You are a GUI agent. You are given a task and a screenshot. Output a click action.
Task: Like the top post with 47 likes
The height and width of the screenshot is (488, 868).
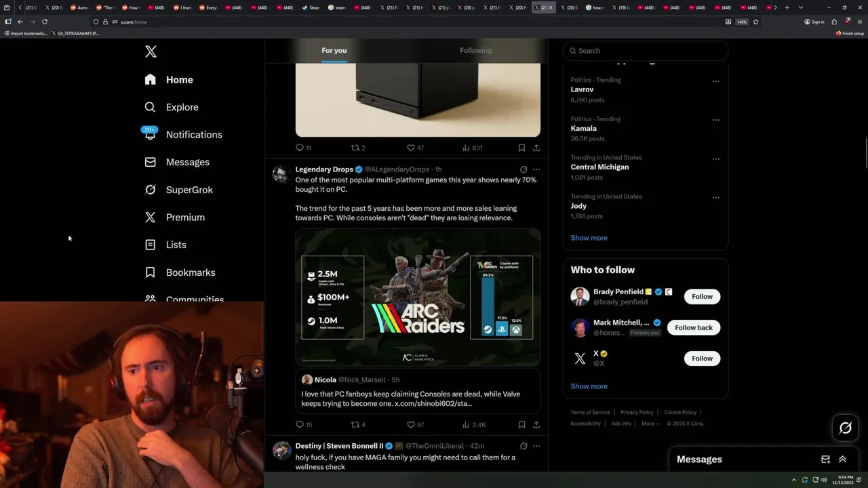[x=415, y=147]
